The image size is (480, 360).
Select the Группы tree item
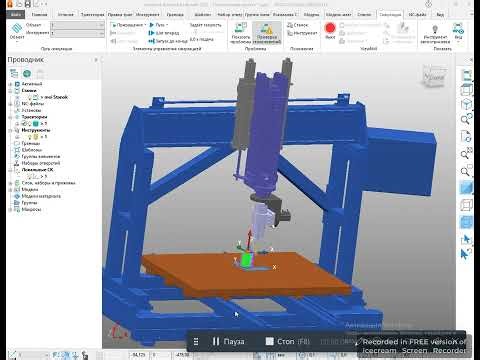coord(29,203)
